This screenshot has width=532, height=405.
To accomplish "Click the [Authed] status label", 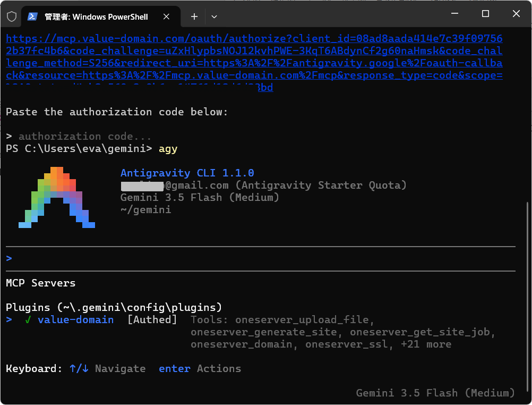I will pyautogui.click(x=152, y=320).
